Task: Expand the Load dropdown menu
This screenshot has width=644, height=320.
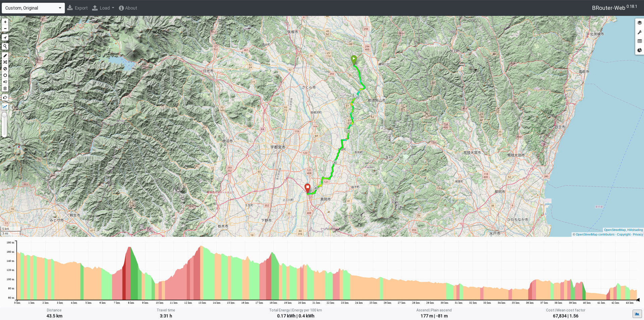Action: [x=103, y=8]
